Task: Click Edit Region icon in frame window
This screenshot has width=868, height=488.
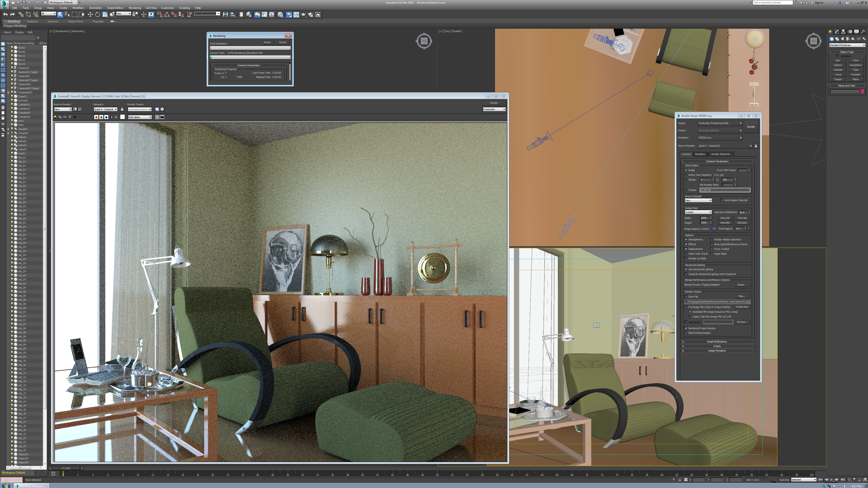Action: click(75, 109)
